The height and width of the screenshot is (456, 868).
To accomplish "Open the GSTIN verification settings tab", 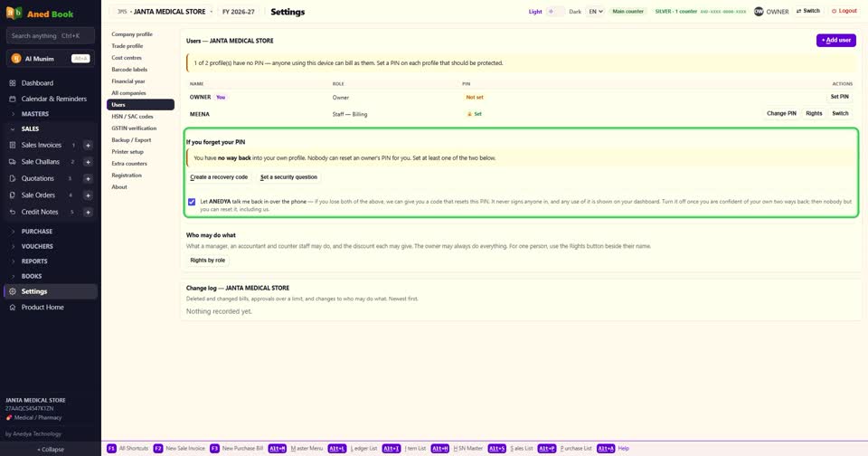I will click(x=134, y=128).
